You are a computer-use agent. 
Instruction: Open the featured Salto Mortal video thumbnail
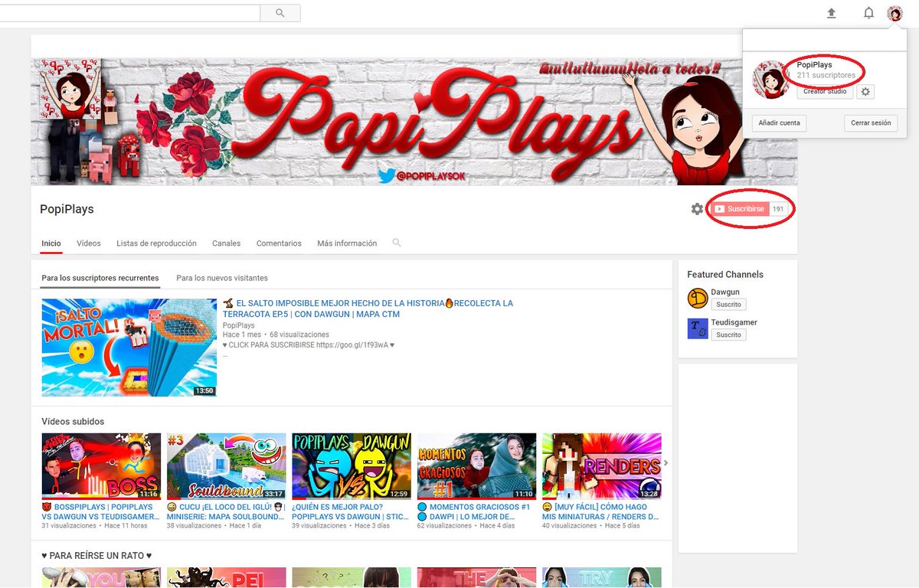(129, 348)
